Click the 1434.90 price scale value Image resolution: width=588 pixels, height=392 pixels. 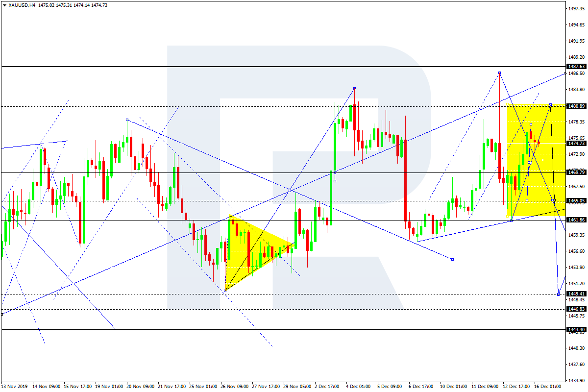[576, 381]
